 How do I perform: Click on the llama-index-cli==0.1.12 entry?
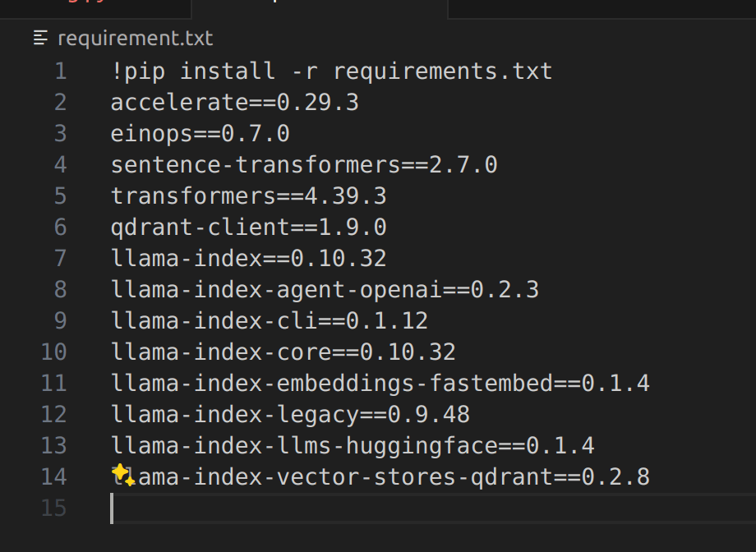click(269, 321)
